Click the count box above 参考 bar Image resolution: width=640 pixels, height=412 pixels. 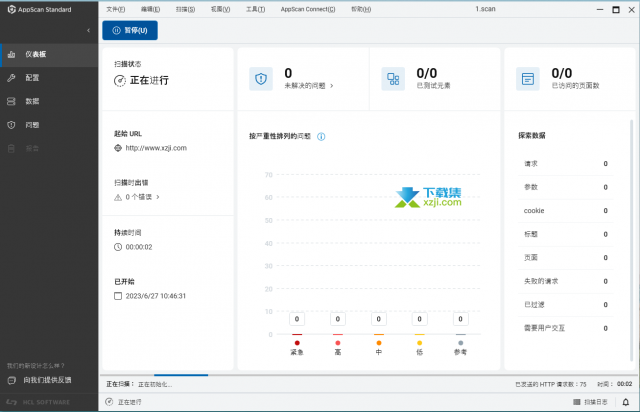pos(460,319)
